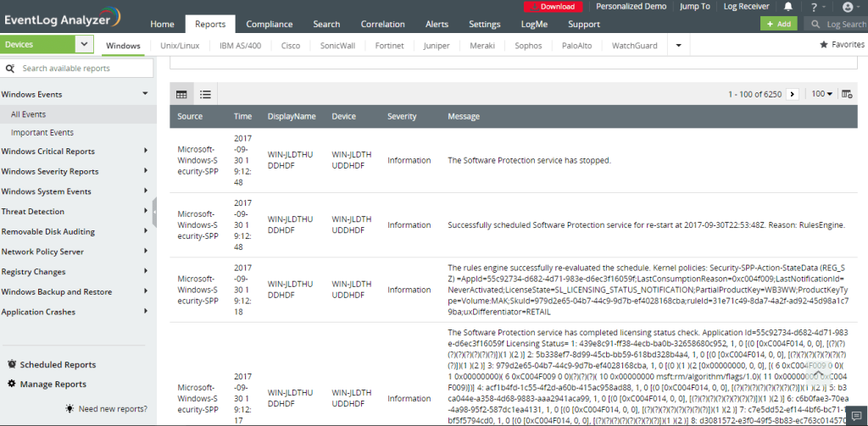Open the notifications bell icon
The image size is (868, 426).
pos(787,7)
